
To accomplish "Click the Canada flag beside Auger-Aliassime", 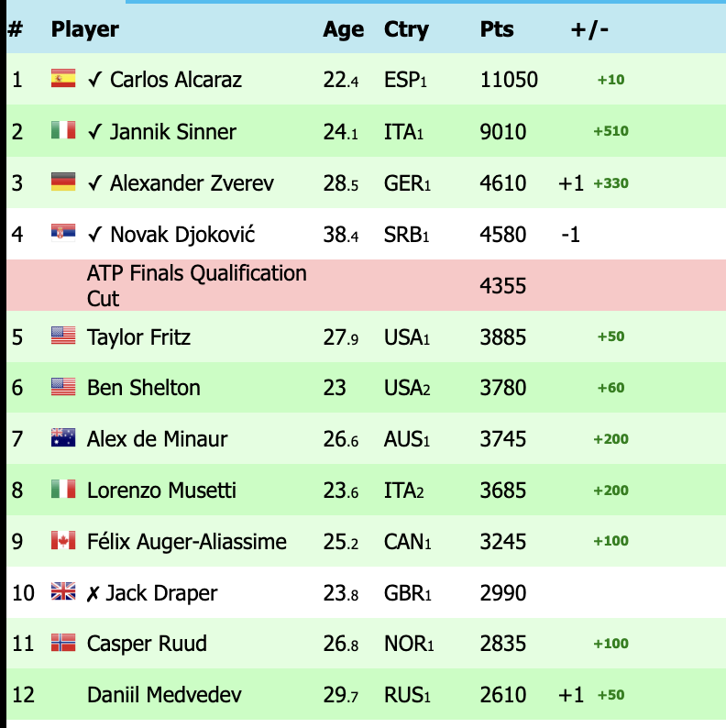I will pos(62,541).
